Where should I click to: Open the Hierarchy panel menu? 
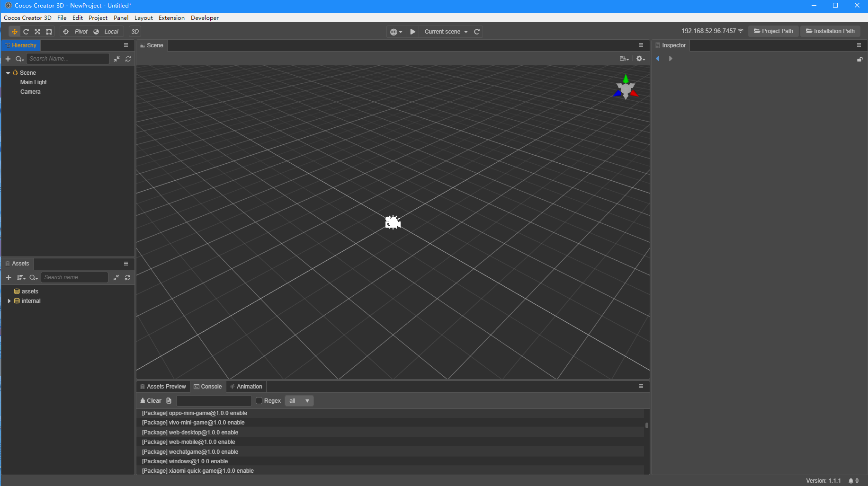point(126,45)
